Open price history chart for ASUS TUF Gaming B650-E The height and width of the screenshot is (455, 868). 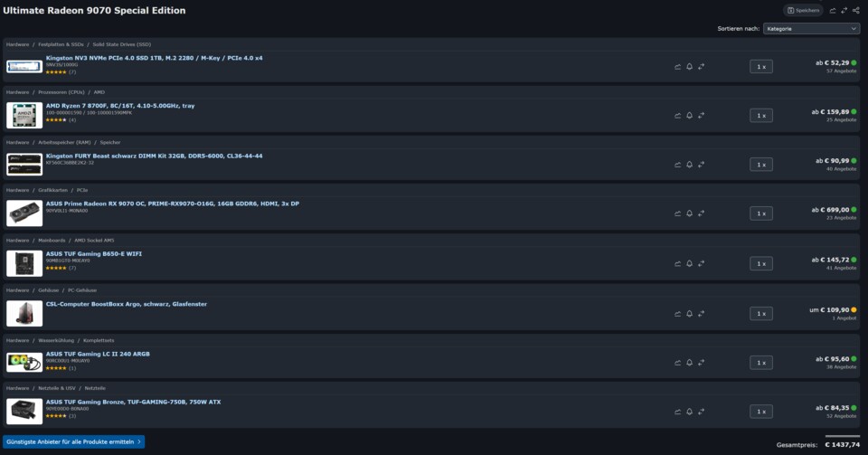coord(678,263)
